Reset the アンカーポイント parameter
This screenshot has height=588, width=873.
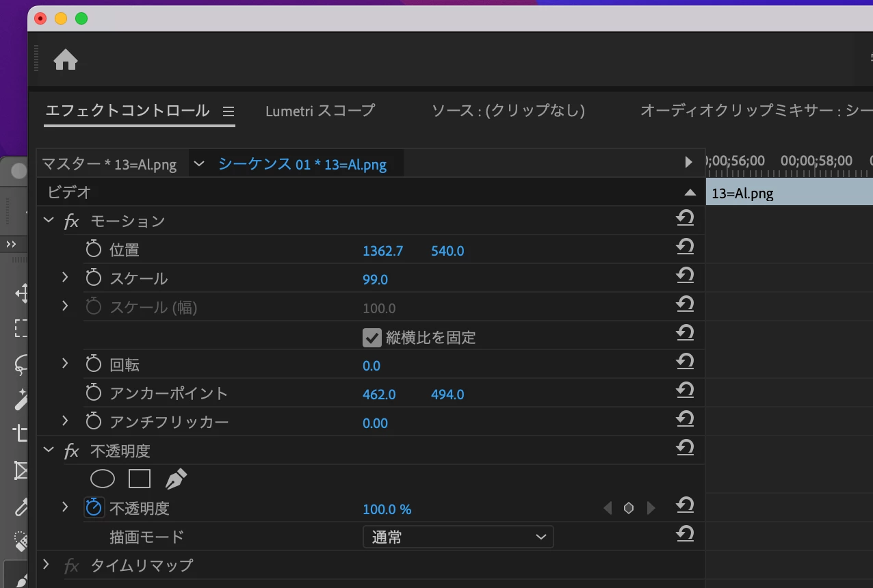pos(685,390)
